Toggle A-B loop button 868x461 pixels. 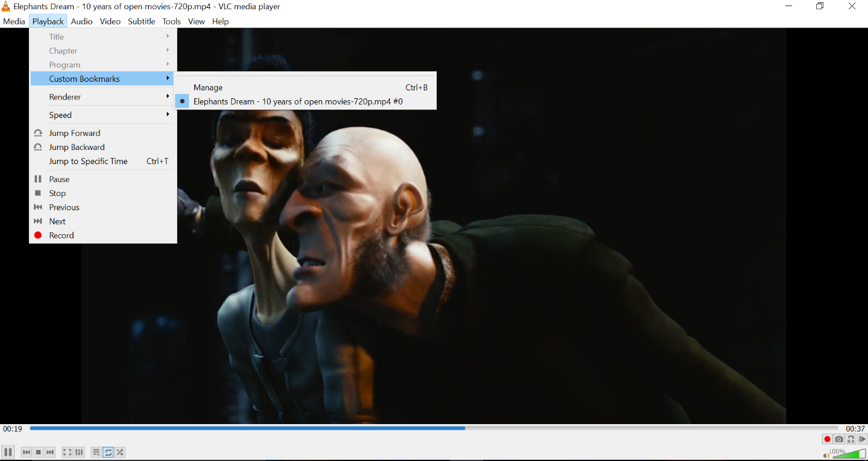[851, 439]
